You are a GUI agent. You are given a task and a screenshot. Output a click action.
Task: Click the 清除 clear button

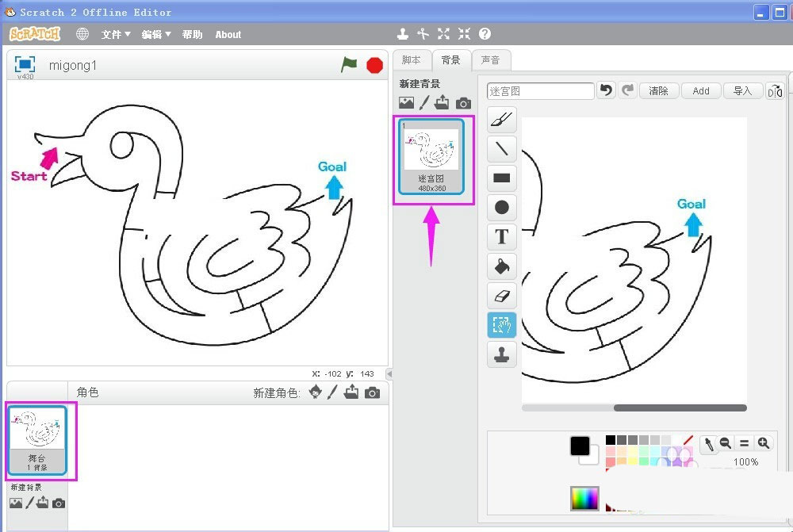coord(658,91)
